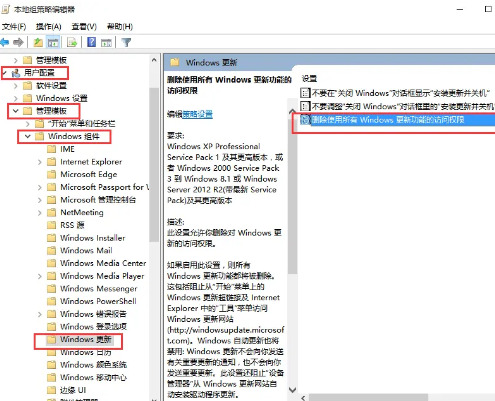Click the folder icon beside 边缘 UI
Screen dimensions: 495x401
click(51, 390)
